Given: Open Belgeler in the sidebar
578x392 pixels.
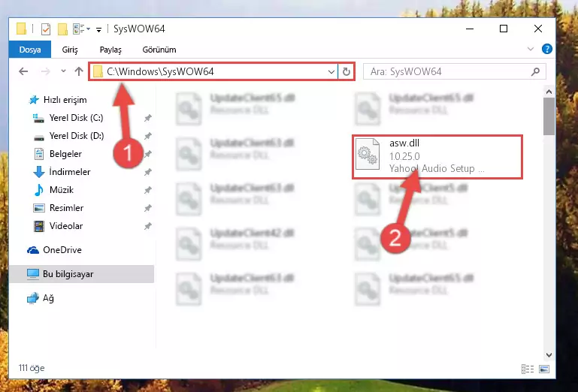Looking at the screenshot, I should 58,154.
